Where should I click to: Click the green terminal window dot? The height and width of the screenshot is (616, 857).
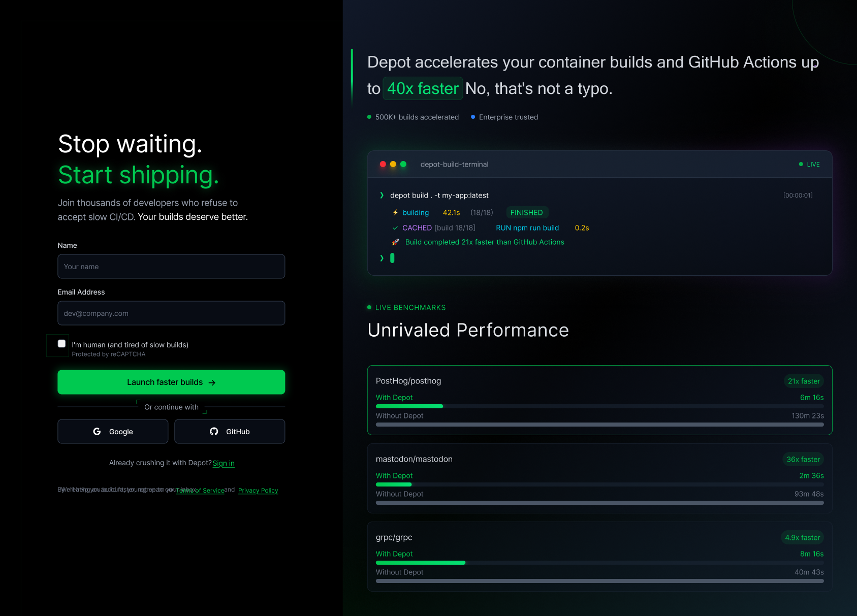pyautogui.click(x=403, y=165)
